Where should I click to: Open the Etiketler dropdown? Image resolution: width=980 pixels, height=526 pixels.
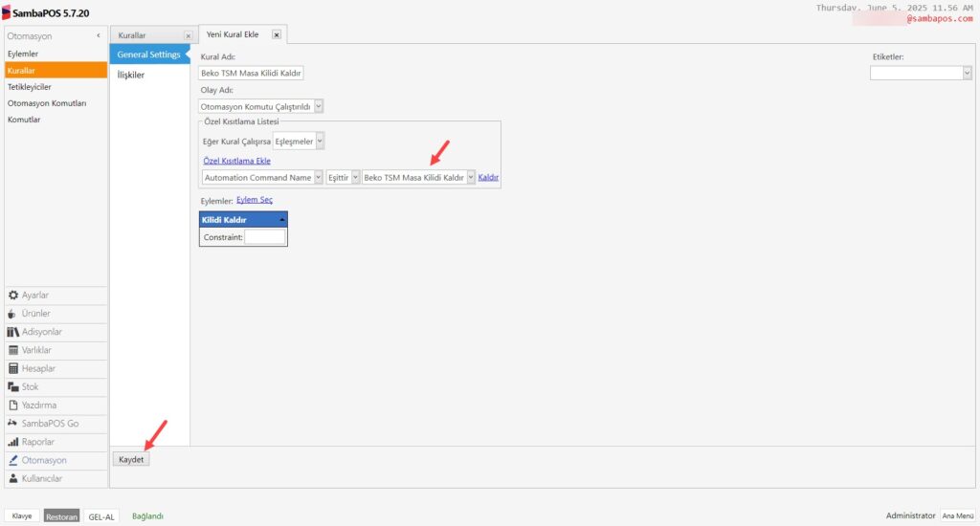pyautogui.click(x=967, y=73)
